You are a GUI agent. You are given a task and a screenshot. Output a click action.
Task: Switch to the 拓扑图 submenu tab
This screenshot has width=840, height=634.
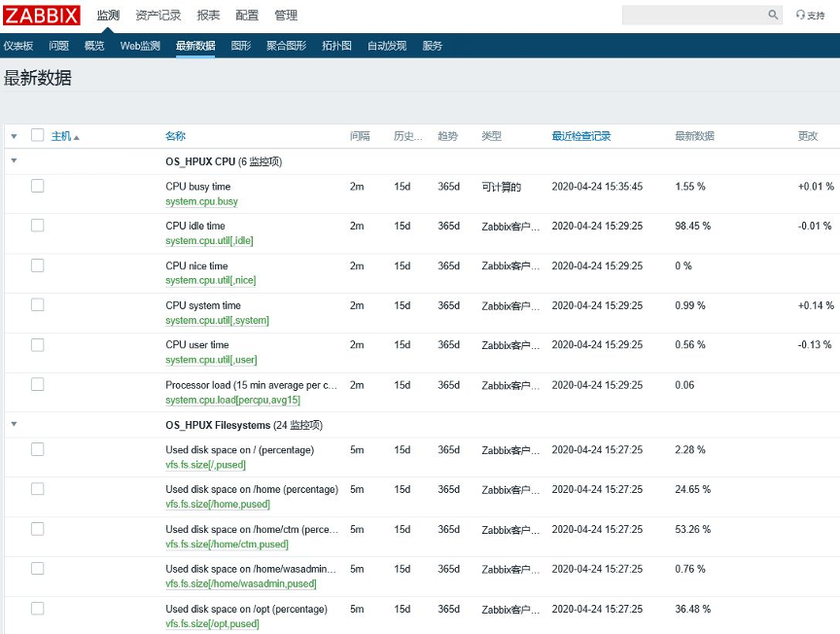[x=336, y=46]
